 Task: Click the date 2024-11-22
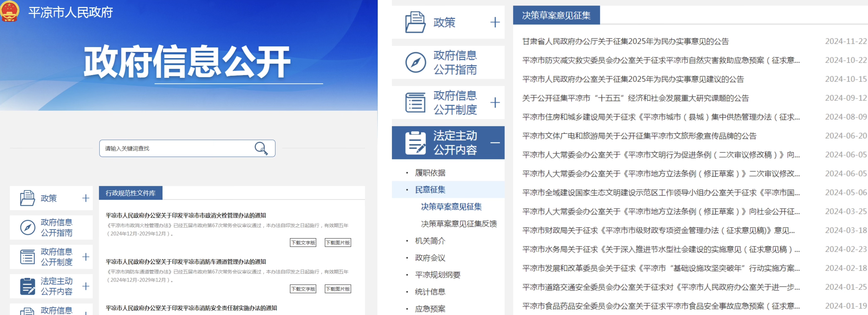846,41
